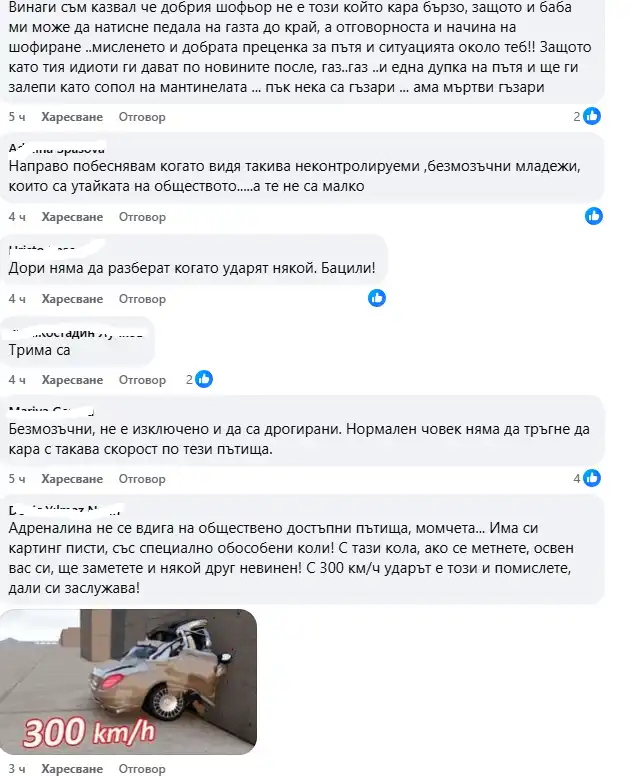This screenshot has height=776, width=632.
Task: Click the like reaction icon on the 'Направо побеснявам' comment
Action: coord(594,216)
